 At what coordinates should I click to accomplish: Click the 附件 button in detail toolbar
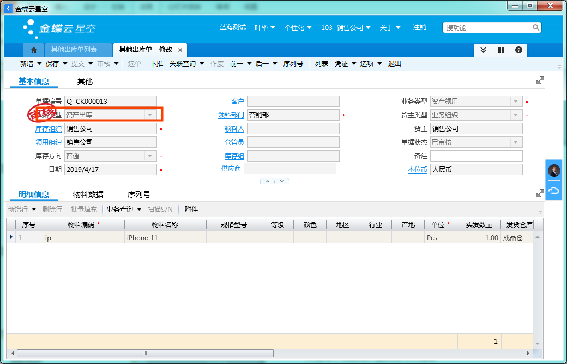point(191,209)
